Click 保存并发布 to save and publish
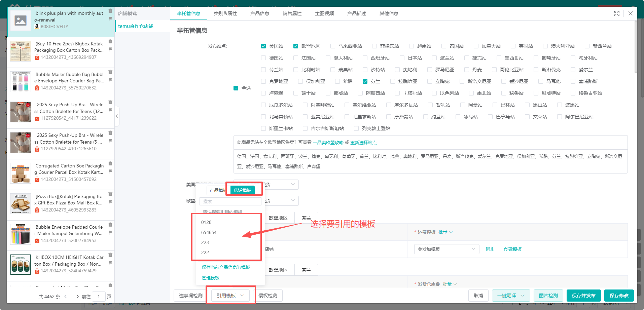644x310 pixels. pyautogui.click(x=584, y=296)
